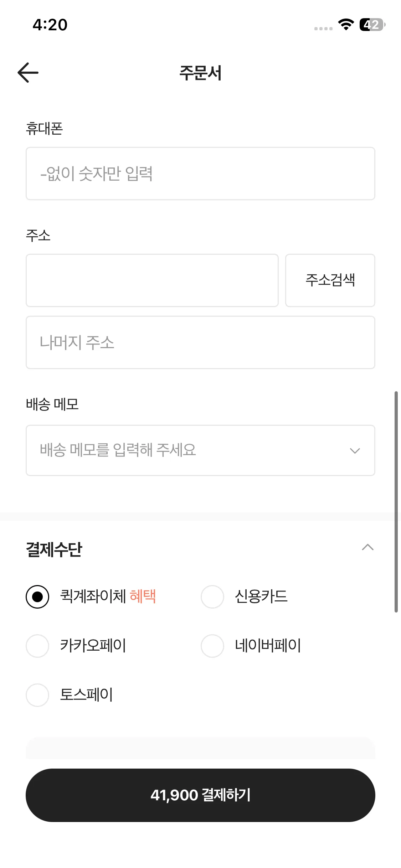Screen dimensions: 401x868
Task: Choose the 네이버페이 payment option
Action: [x=212, y=646]
